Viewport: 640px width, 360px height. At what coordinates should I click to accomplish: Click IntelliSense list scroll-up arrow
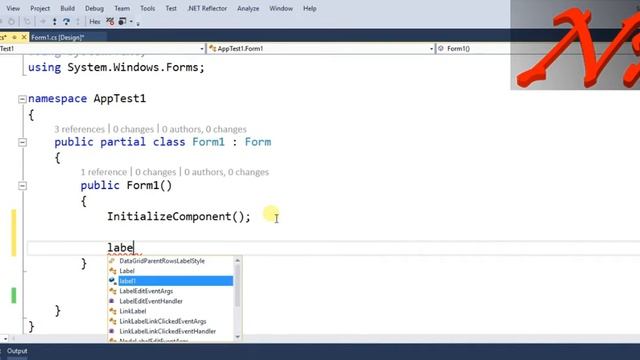tap(238, 260)
